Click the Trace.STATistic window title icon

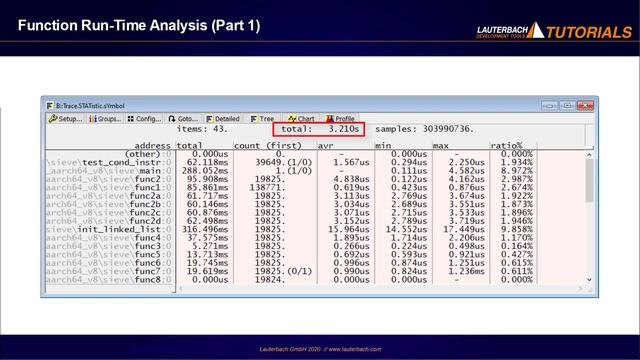pyautogui.click(x=50, y=106)
